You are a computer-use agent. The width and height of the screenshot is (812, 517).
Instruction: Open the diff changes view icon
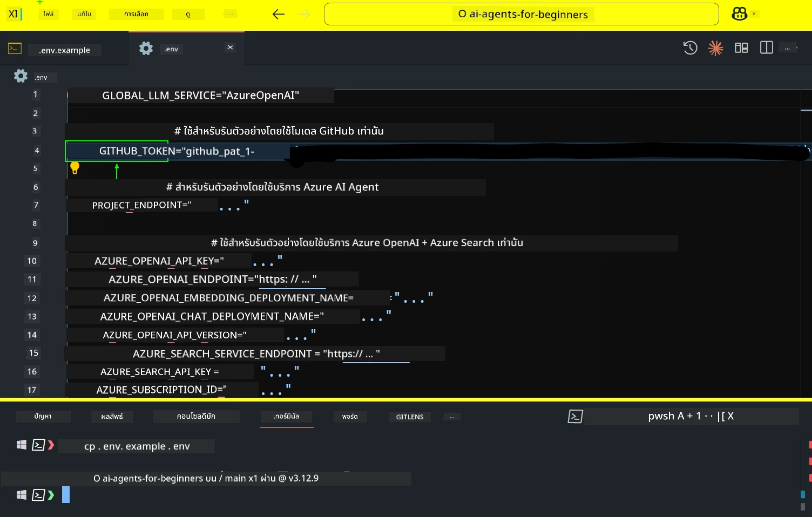(x=741, y=48)
